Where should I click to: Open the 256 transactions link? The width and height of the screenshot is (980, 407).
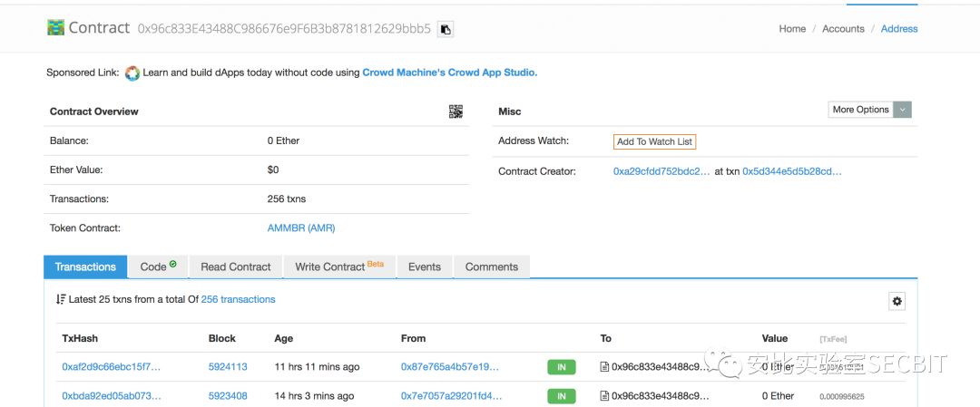click(238, 300)
